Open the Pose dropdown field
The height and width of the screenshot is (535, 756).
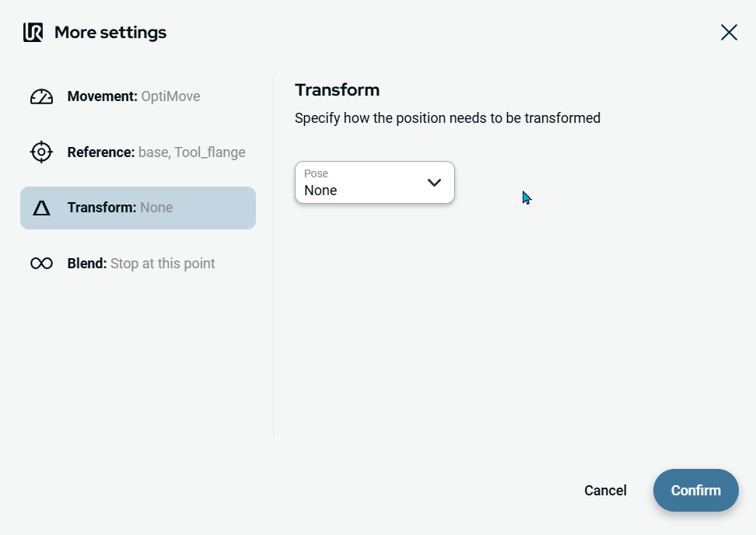click(x=362, y=183)
